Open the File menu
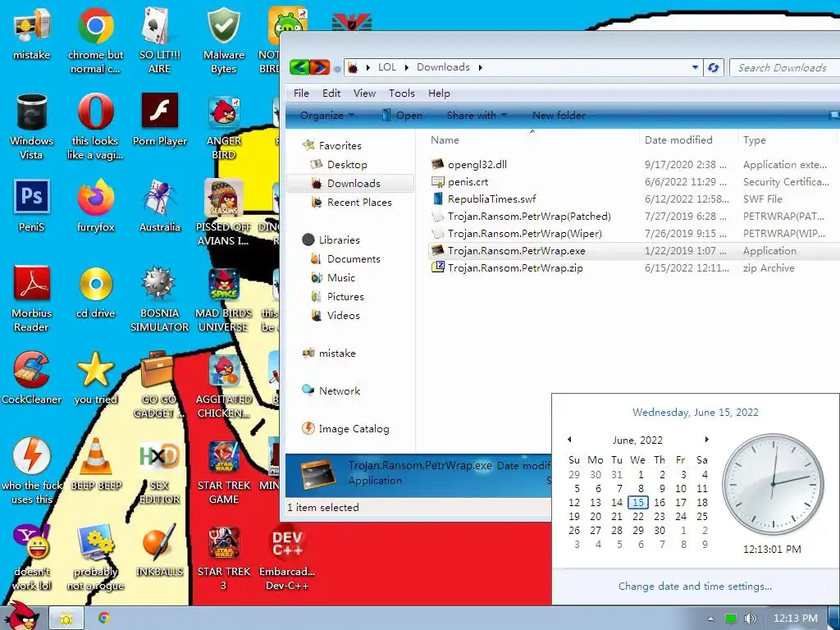Viewport: 840px width, 630px height. 301,94
